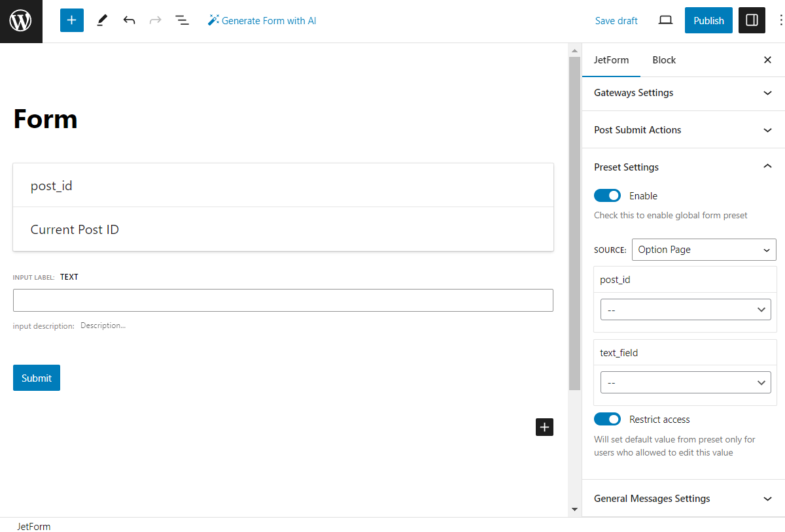Click the Save draft link
Screen dimensions: 785x532
(x=616, y=21)
